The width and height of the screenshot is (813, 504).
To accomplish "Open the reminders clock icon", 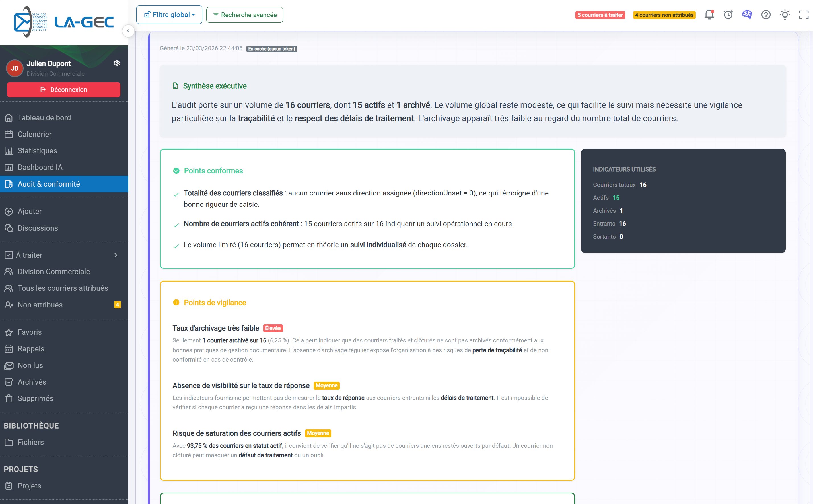I will [728, 15].
